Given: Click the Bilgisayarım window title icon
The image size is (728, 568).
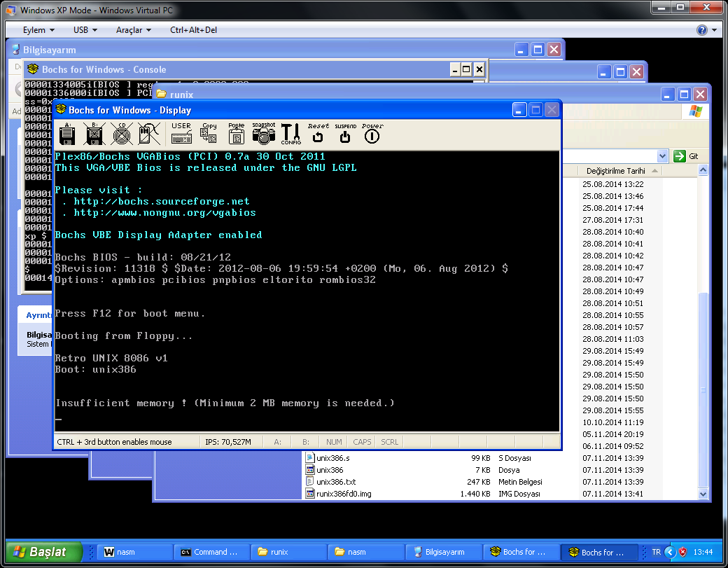Looking at the screenshot, I should (x=16, y=50).
